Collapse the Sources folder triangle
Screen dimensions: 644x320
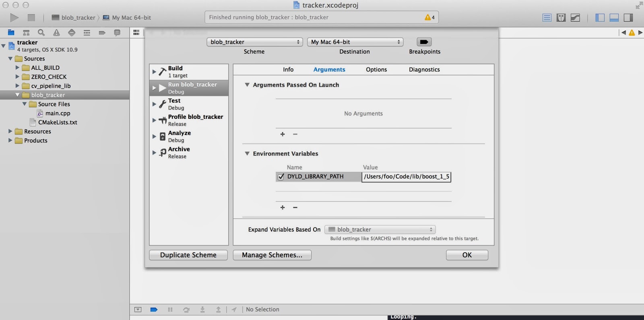(x=10, y=58)
